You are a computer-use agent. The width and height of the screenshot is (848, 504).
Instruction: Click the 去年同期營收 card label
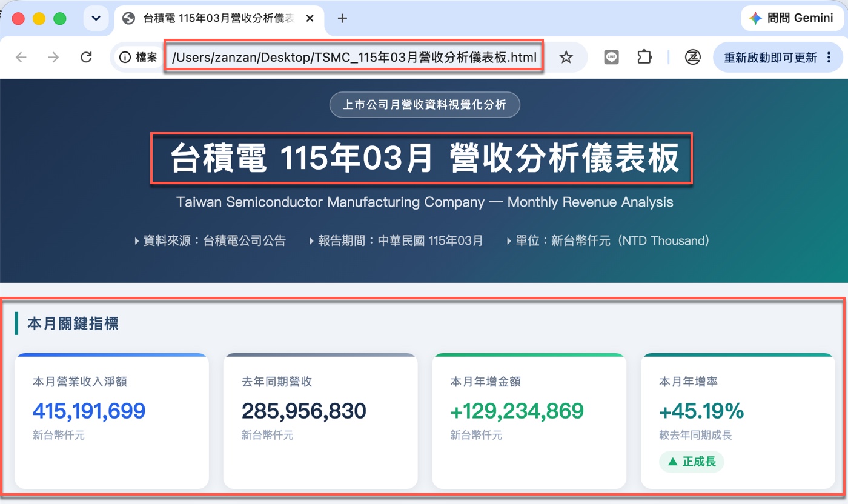click(277, 382)
